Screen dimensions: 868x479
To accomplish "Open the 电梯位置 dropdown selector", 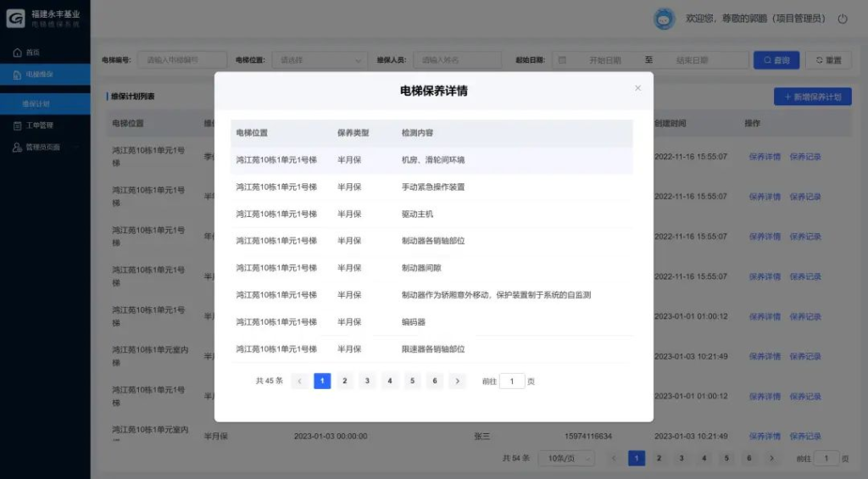I will [x=319, y=60].
